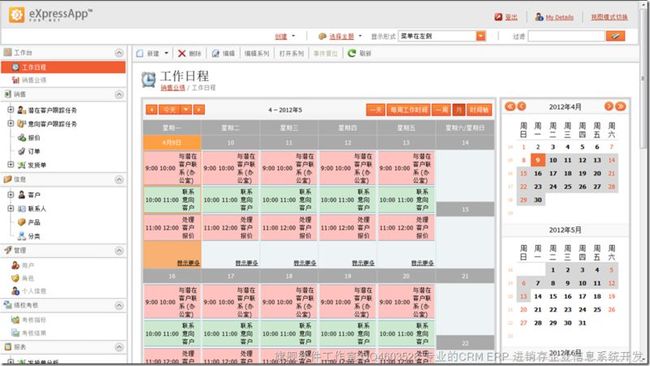Image resolution: width=650 pixels, height=366 pixels.
Task: Click 4月9日 orange day header cell
Action: pyautogui.click(x=172, y=142)
